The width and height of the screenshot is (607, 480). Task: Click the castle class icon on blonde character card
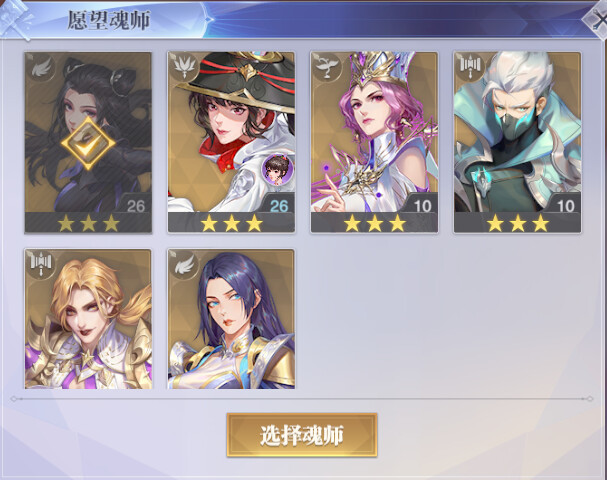point(41,265)
